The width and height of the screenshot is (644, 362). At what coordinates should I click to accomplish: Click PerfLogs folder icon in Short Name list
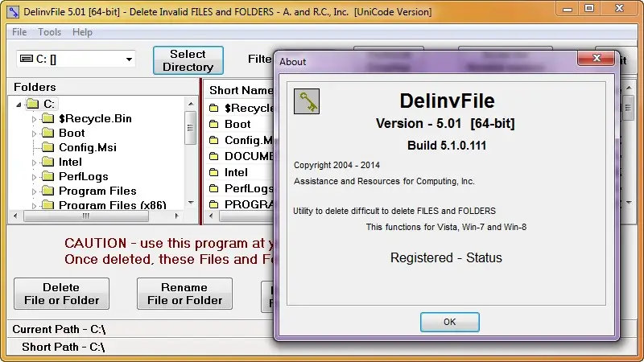213,188
